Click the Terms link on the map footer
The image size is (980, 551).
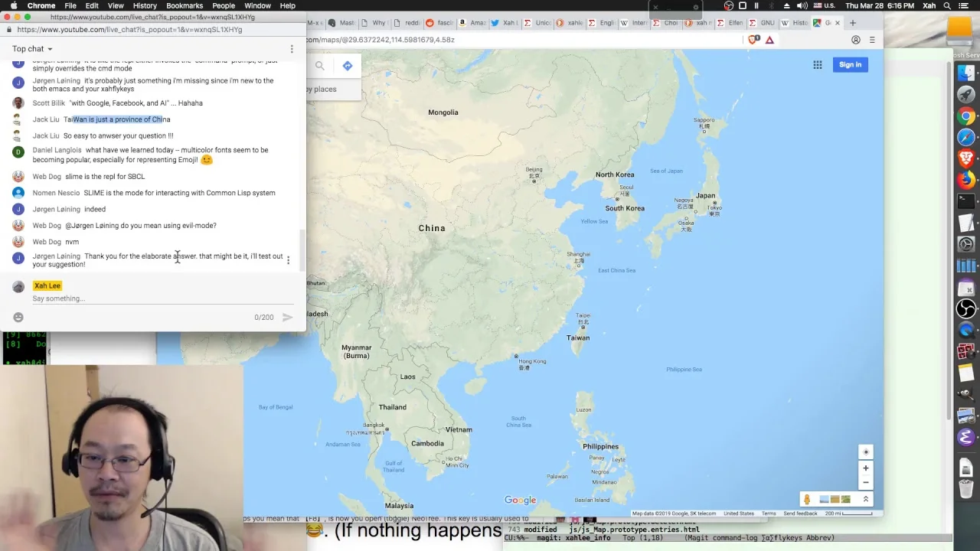click(x=769, y=514)
